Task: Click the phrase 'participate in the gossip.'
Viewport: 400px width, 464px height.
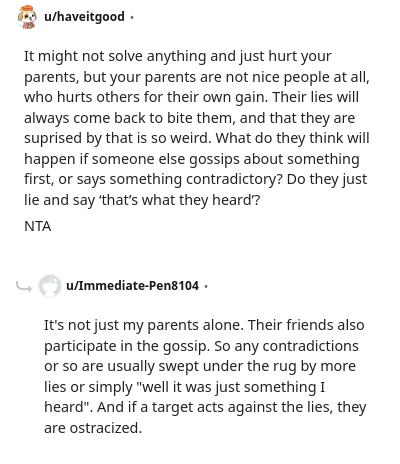Action: pyautogui.click(x=127, y=346)
